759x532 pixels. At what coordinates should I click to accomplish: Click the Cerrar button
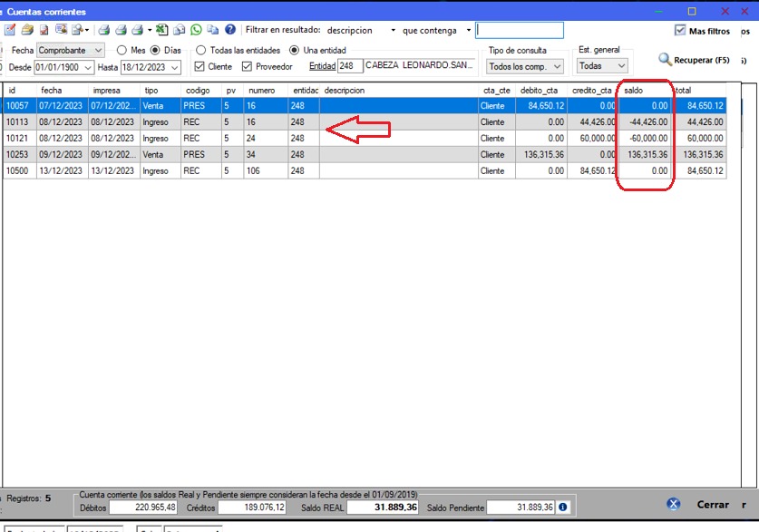pyautogui.click(x=711, y=505)
